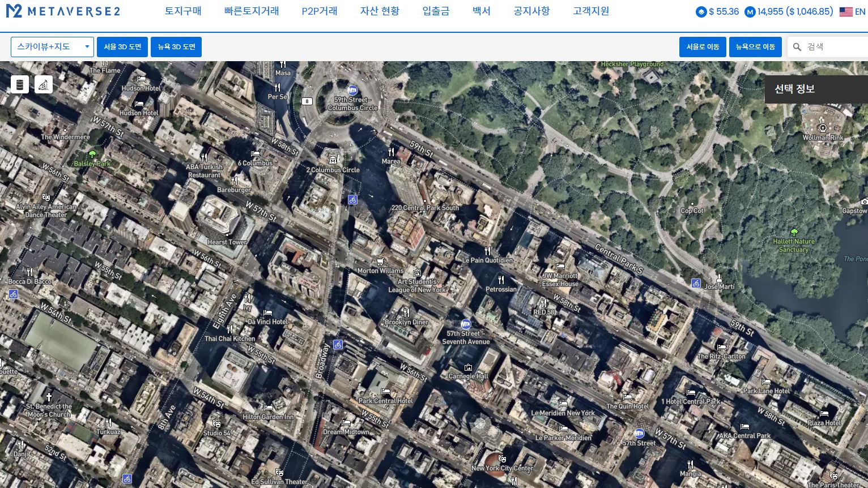Image resolution: width=868 pixels, height=488 pixels.
Task: Click the St. Benedict the Moor's Church cross icon
Action: pos(49,397)
